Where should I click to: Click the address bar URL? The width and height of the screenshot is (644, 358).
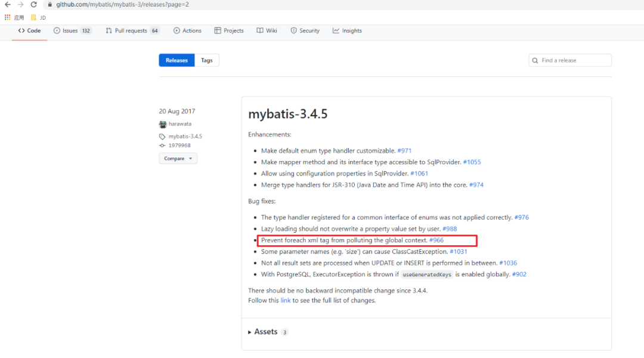[x=122, y=5]
